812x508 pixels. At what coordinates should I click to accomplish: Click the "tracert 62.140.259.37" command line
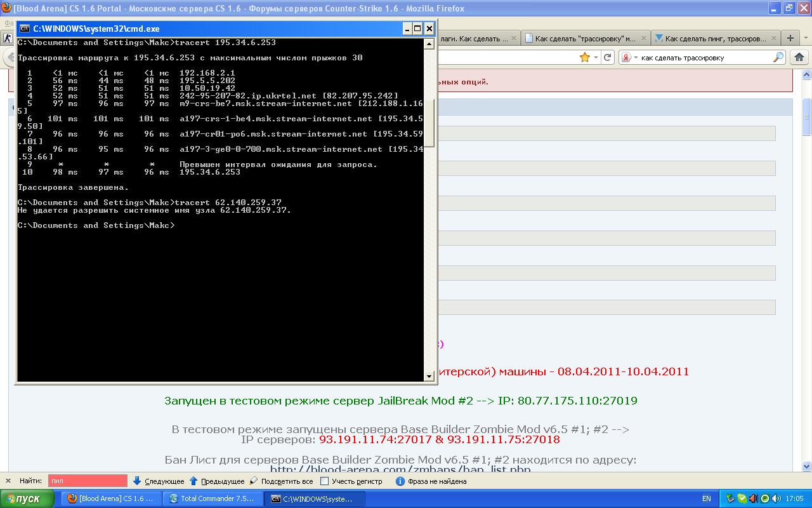pos(228,203)
